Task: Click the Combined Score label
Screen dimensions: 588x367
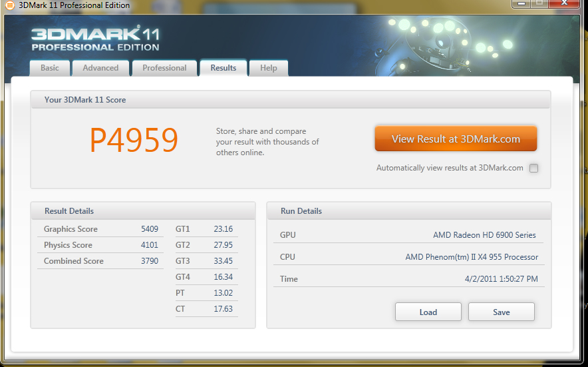Action: (73, 260)
